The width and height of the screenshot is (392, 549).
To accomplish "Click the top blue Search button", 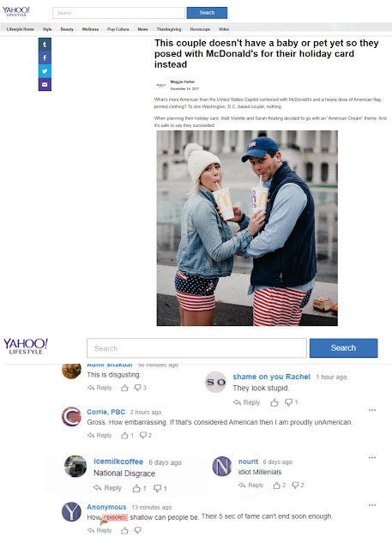I will (x=207, y=13).
